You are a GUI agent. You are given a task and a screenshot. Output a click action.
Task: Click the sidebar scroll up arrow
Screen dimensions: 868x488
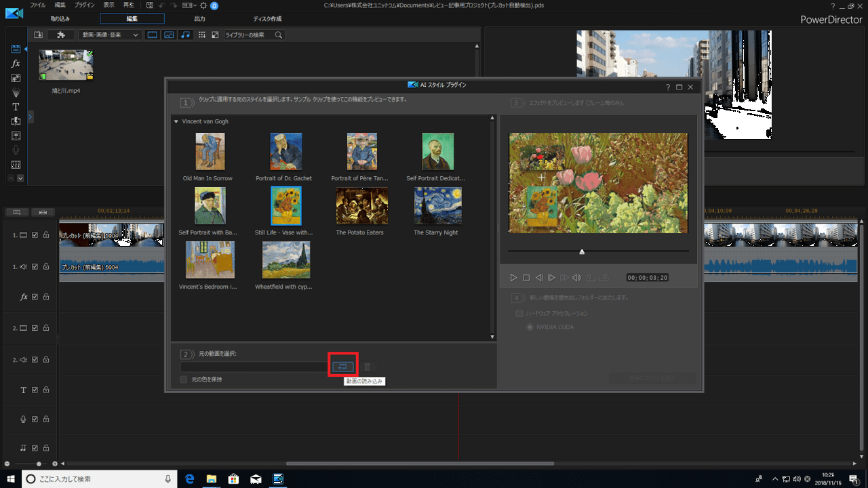pos(11,178)
